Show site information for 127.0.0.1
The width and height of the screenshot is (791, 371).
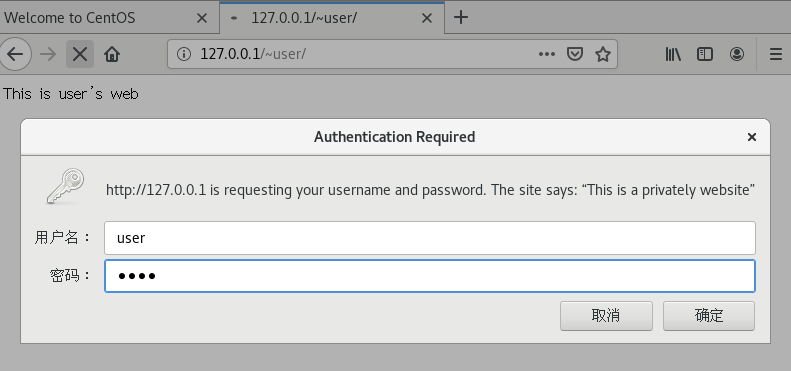184,54
